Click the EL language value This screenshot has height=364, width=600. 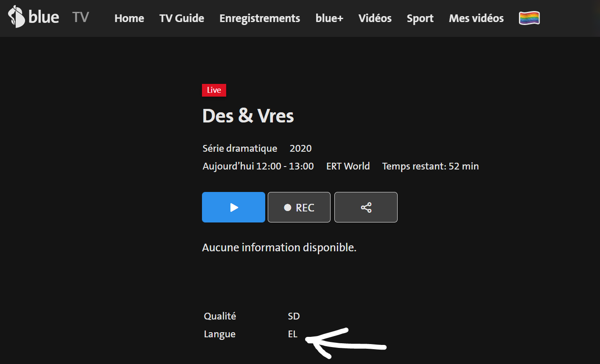tap(293, 334)
